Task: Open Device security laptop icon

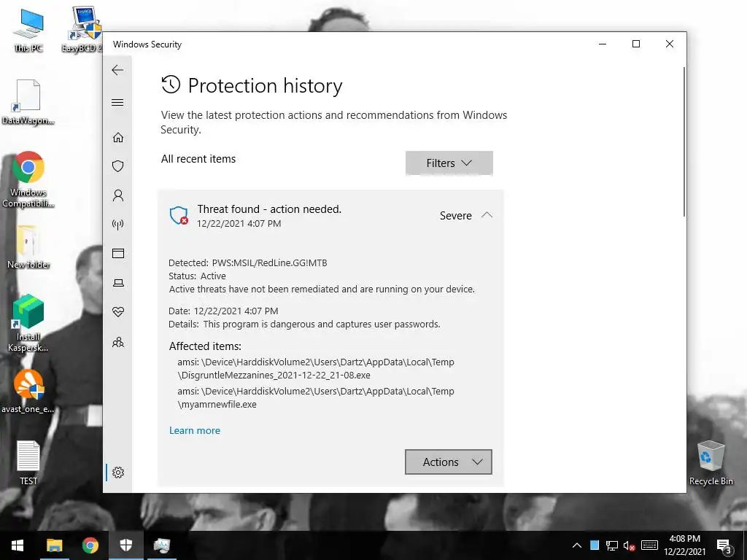Action: [x=117, y=283]
